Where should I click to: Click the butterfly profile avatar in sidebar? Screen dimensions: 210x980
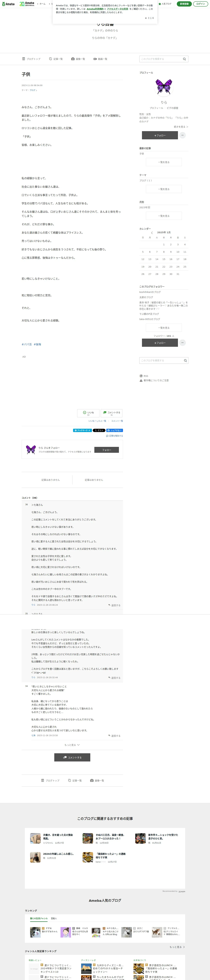point(164,87)
